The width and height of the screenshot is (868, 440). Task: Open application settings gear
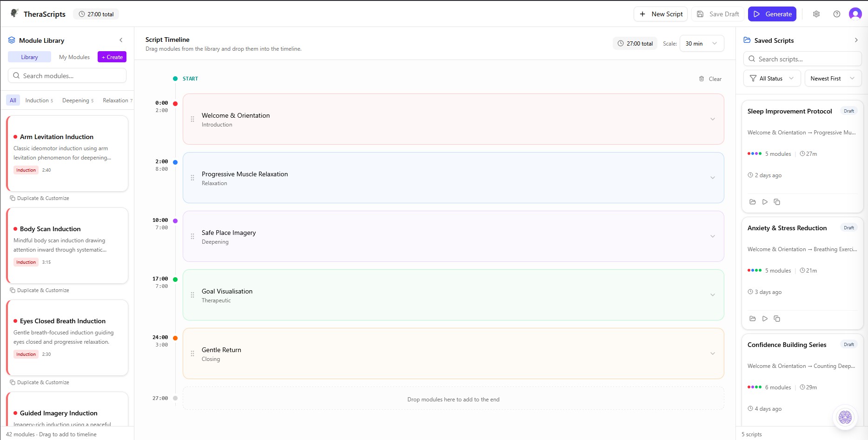coord(816,14)
